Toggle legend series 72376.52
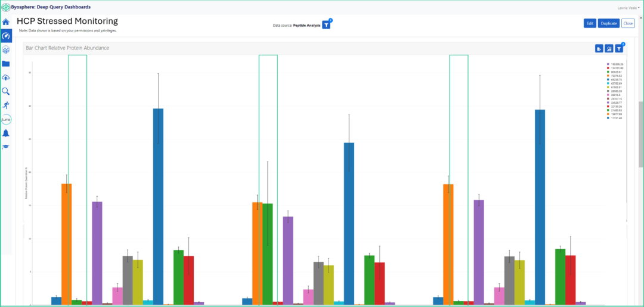This screenshot has height=307, width=644. pyautogui.click(x=614, y=76)
